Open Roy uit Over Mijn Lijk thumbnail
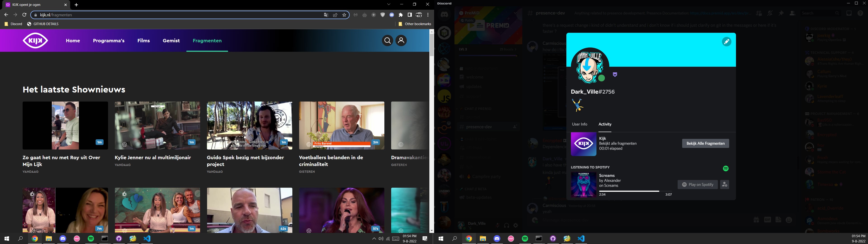Image resolution: width=868 pixels, height=244 pixels. (x=65, y=125)
